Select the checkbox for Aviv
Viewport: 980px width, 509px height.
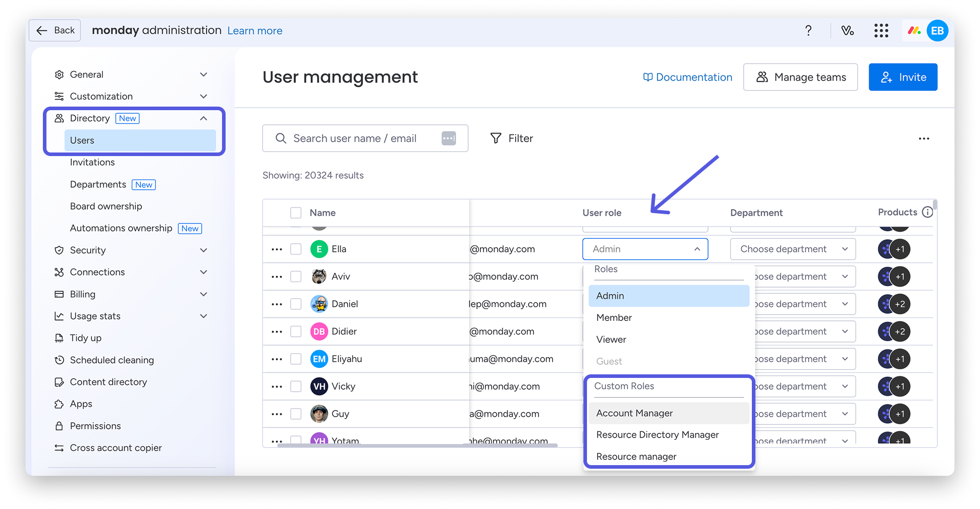coord(296,276)
